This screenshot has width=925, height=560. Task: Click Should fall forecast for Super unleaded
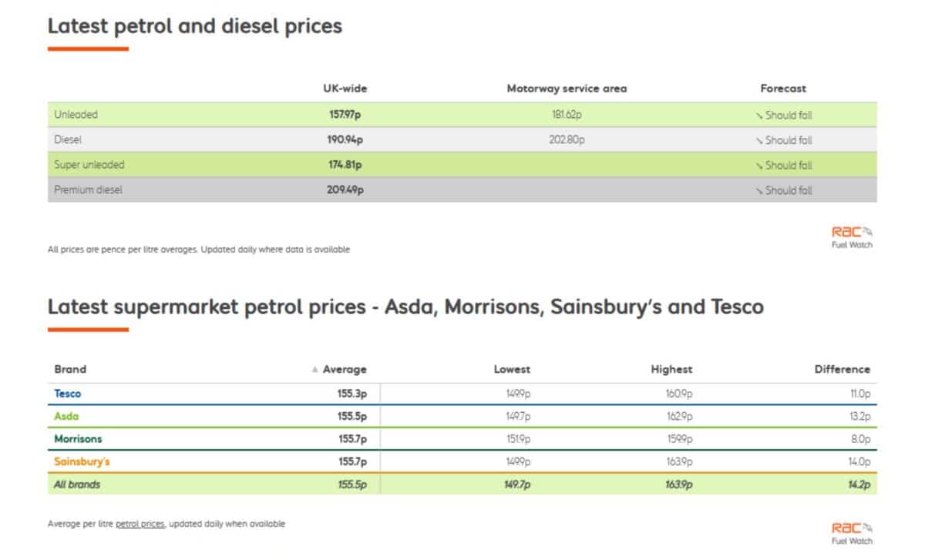click(784, 165)
